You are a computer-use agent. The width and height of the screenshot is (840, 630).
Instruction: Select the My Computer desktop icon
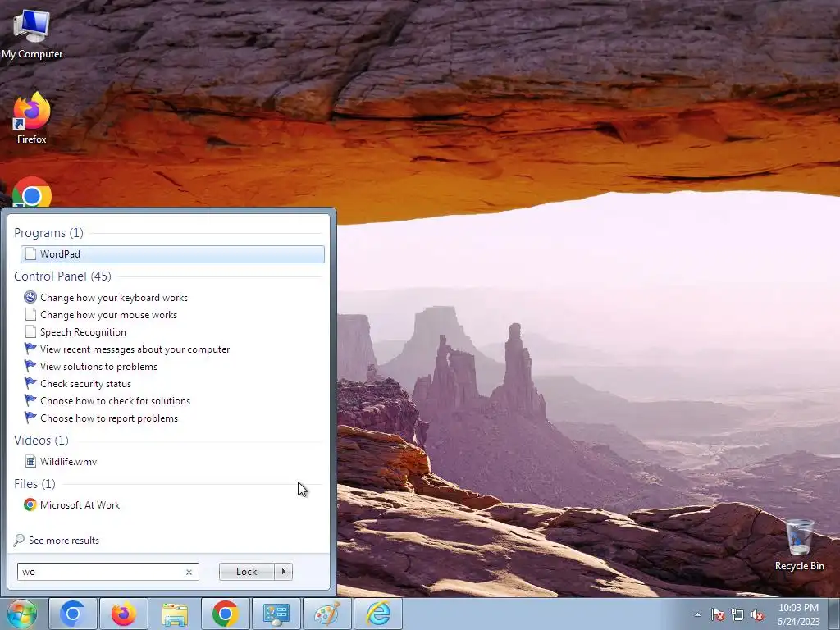(x=32, y=34)
